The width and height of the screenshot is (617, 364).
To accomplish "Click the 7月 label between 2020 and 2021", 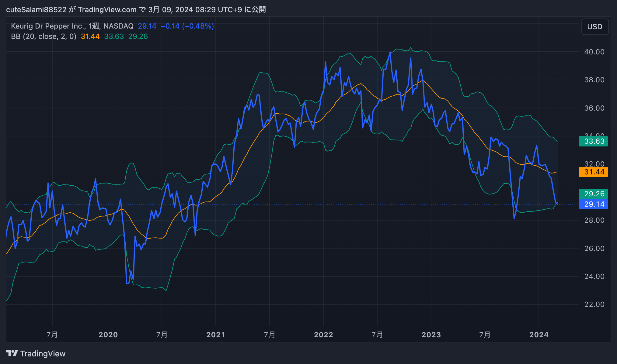I will [x=162, y=335].
